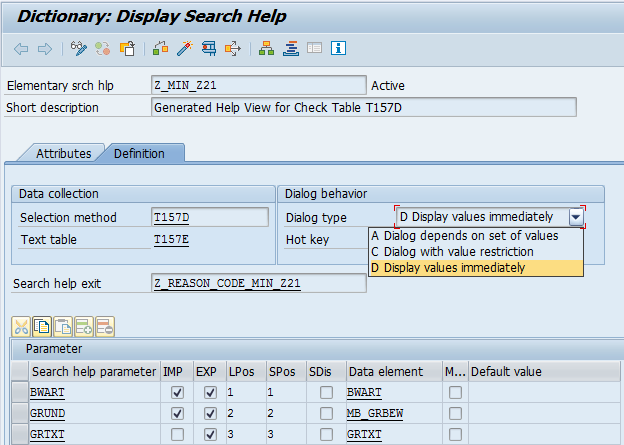Toggle M... column checkbox for BWART row

pos(455,392)
